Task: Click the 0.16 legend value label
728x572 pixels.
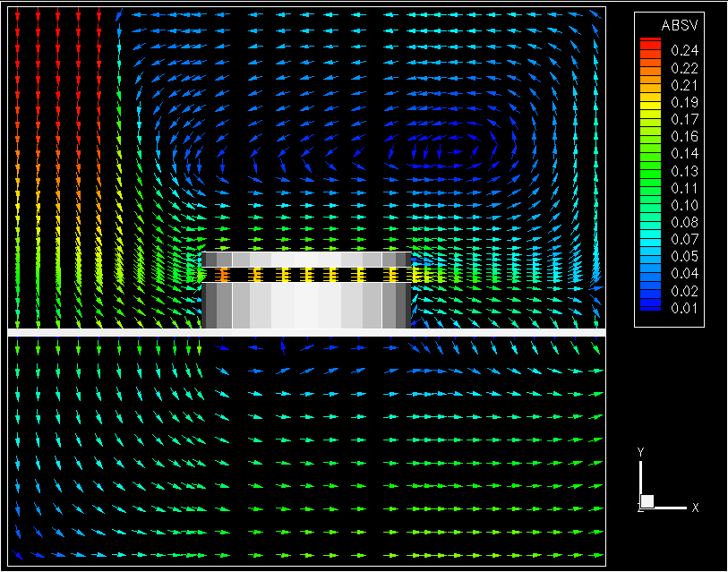Action: pyautogui.click(x=685, y=137)
